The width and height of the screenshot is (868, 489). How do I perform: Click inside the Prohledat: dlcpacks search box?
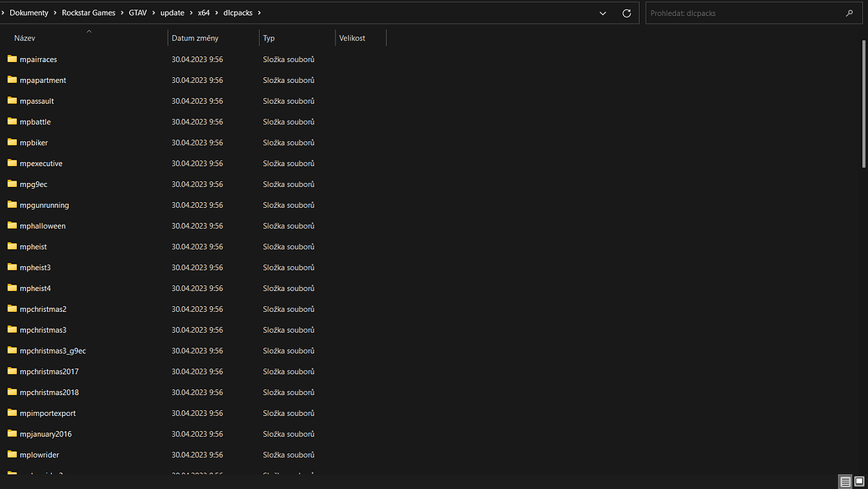(x=738, y=13)
